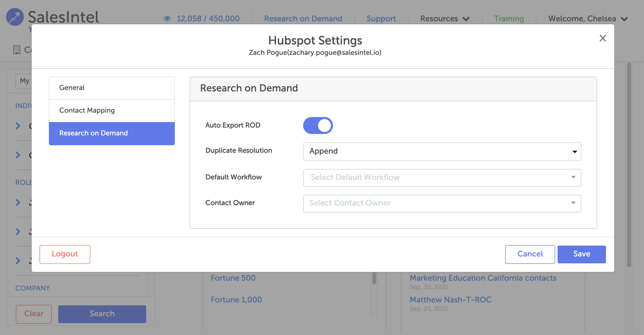
Task: Expand second filter chevron under ROLE section
Action: coord(18,231)
